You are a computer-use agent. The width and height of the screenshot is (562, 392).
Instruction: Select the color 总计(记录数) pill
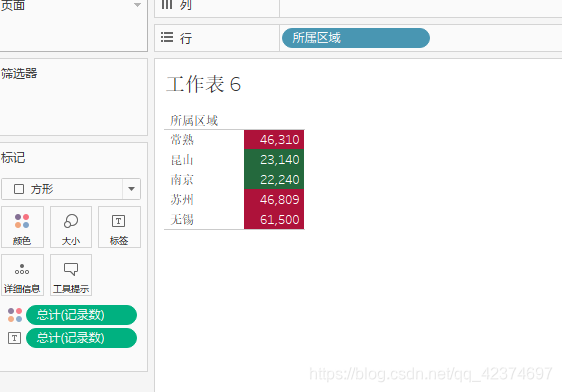click(x=81, y=315)
